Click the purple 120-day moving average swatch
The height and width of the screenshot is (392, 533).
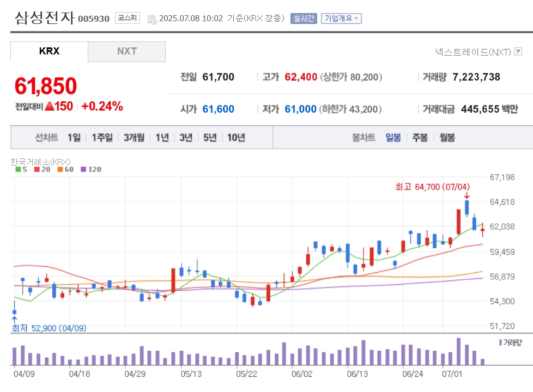tap(83, 169)
